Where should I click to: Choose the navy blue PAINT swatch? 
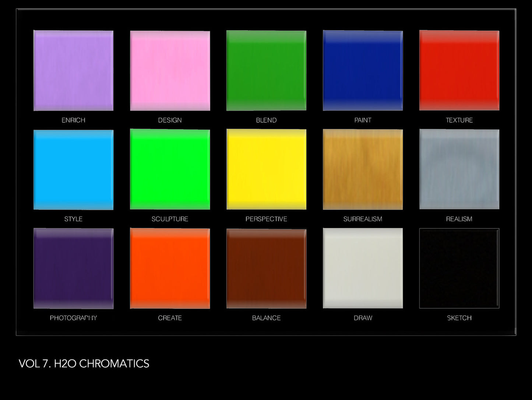coord(363,70)
